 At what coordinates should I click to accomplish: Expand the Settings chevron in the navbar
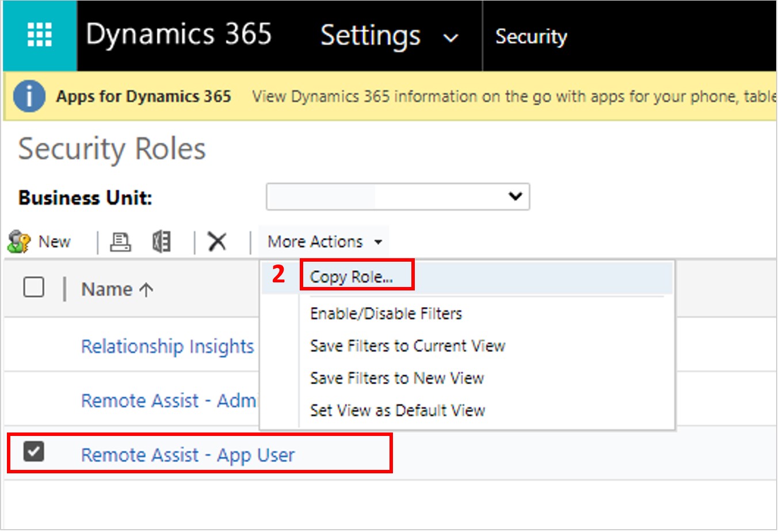click(450, 38)
